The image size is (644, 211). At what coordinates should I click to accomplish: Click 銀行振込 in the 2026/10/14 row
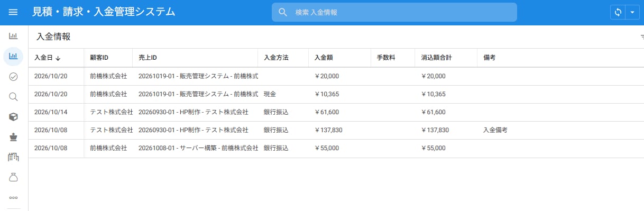click(x=276, y=112)
